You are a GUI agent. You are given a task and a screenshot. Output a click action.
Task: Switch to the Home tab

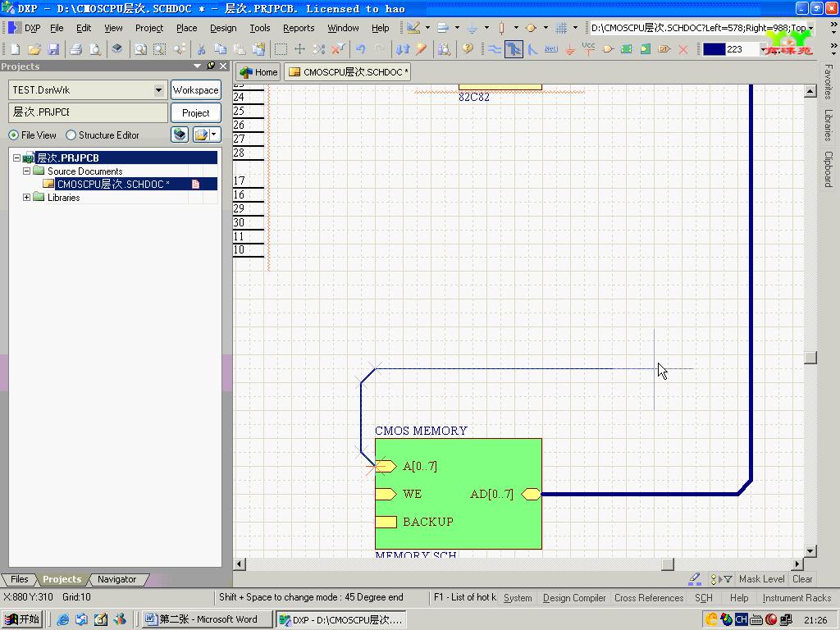(258, 72)
